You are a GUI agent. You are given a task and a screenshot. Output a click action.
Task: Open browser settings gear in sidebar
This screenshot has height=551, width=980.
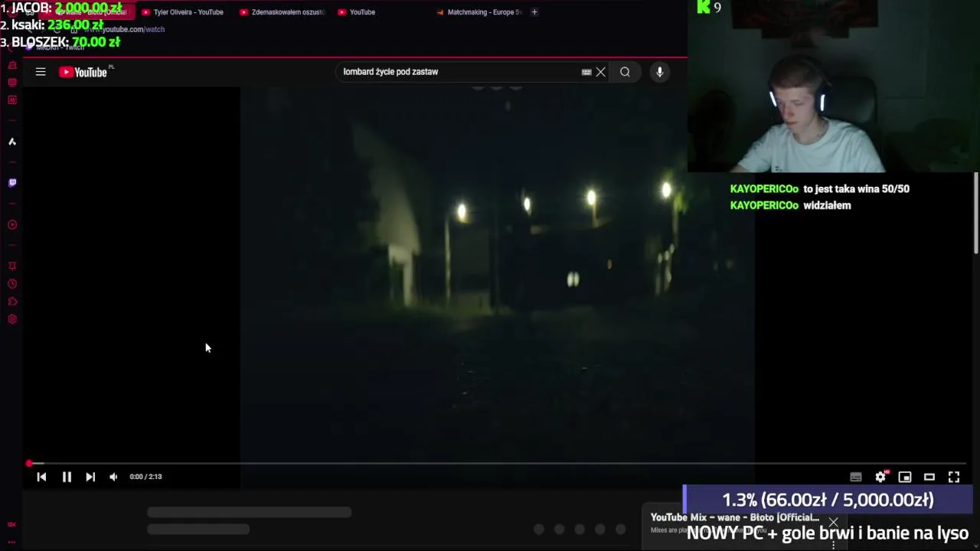point(12,319)
